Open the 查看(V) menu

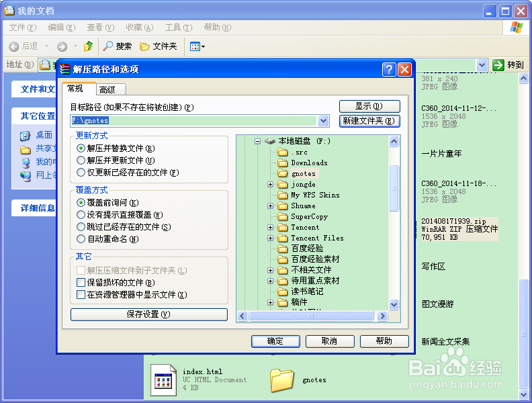coord(101,28)
